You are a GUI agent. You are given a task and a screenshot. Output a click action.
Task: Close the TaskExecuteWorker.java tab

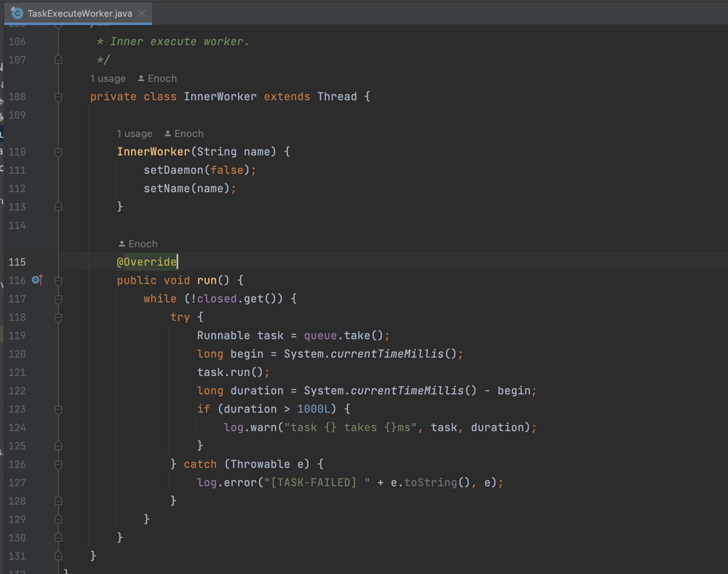tap(142, 13)
